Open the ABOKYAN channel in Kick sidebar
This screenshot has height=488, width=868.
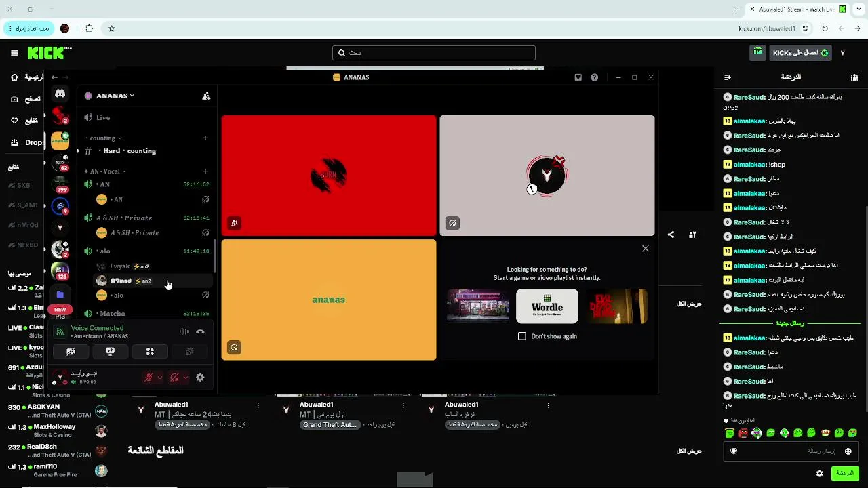tap(58, 411)
